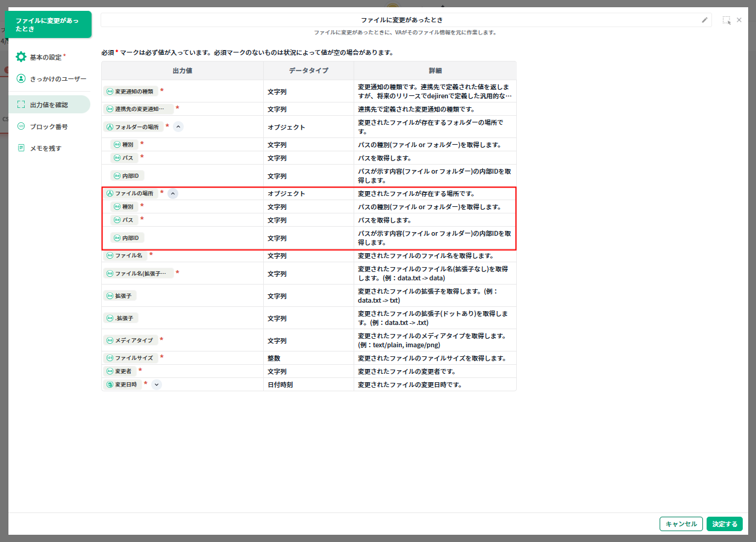
Task: Expand the 変更日時 output details
Action: coord(157,385)
